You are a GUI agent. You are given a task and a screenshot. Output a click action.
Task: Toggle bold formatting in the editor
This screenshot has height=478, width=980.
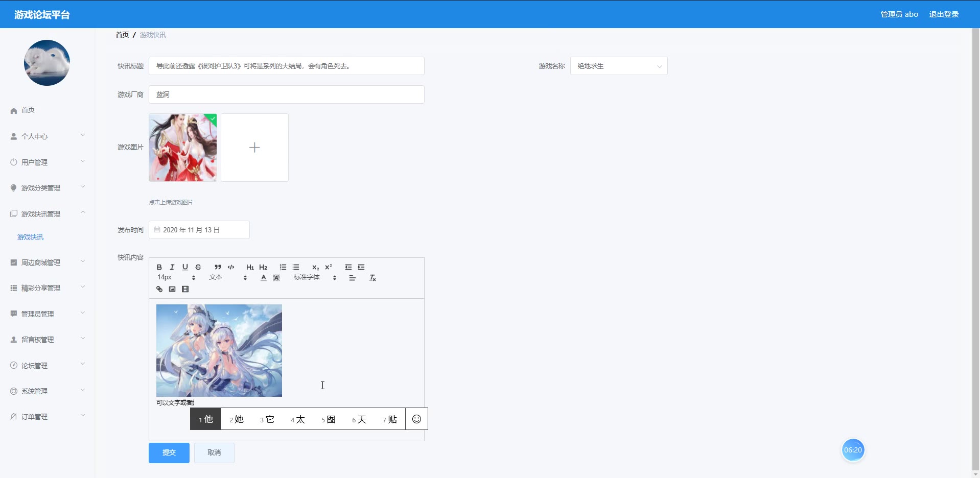click(x=159, y=267)
